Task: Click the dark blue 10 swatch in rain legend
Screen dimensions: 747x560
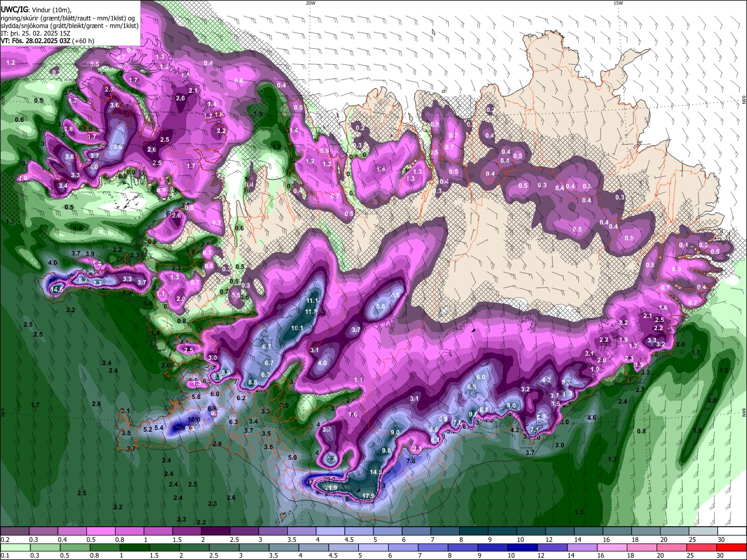Action: pyautogui.click(x=522, y=548)
